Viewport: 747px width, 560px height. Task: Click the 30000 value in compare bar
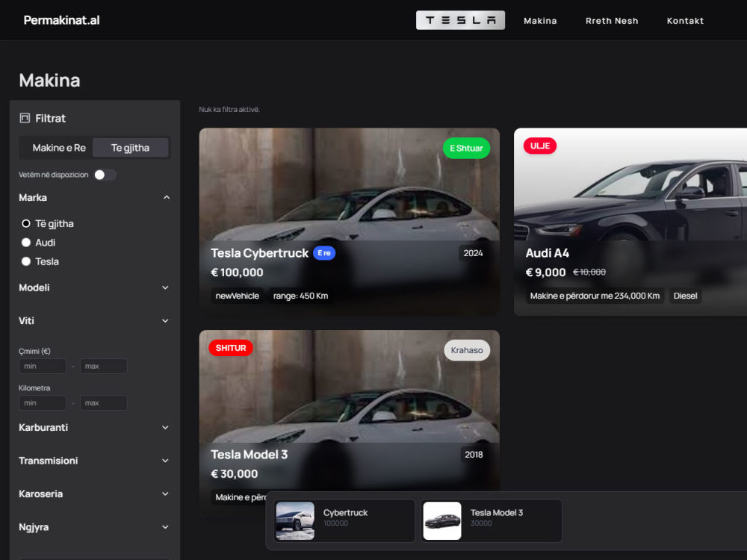[481, 523]
